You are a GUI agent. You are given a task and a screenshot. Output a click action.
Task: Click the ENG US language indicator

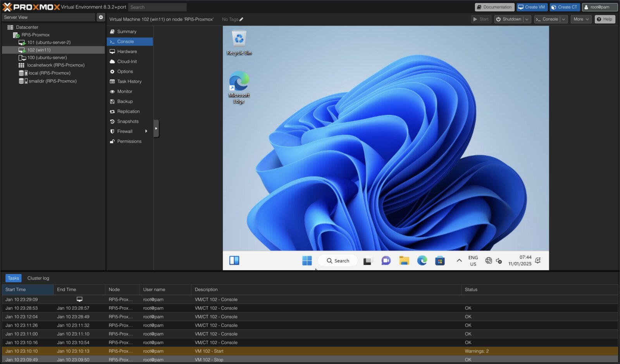473,261
